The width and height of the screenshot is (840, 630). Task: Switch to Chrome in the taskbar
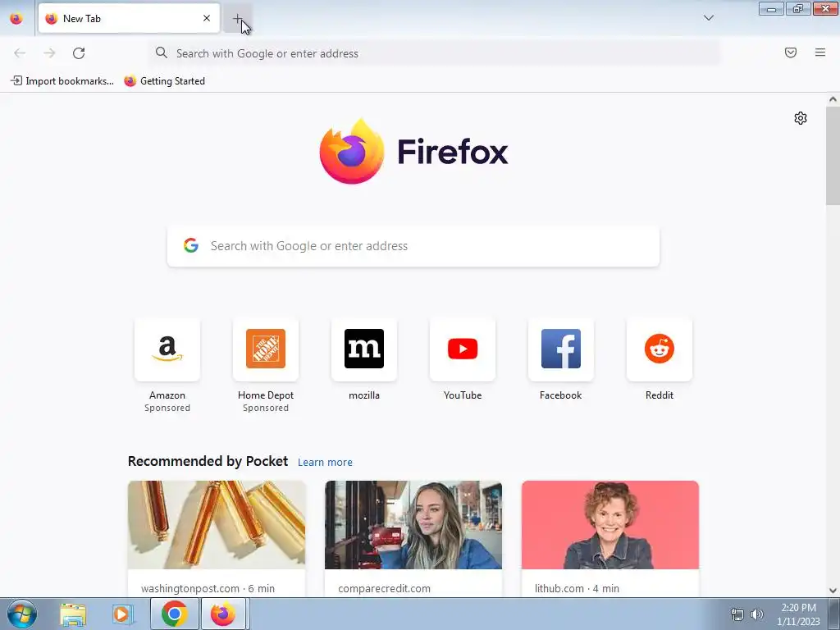174,614
